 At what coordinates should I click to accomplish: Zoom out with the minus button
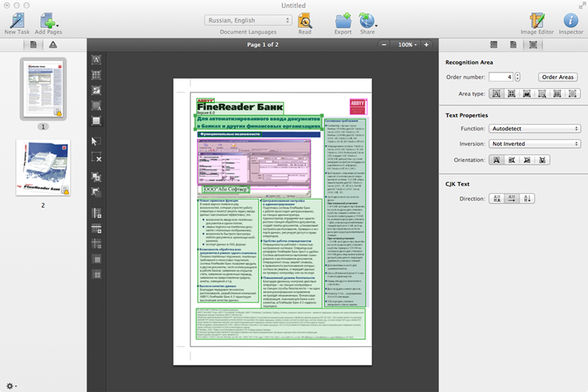tap(384, 45)
